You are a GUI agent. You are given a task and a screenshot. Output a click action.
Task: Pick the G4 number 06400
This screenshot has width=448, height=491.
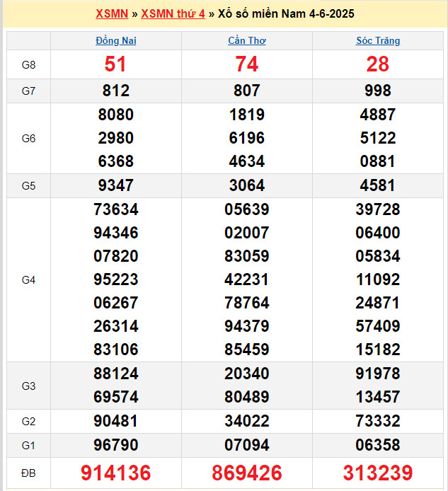378,233
